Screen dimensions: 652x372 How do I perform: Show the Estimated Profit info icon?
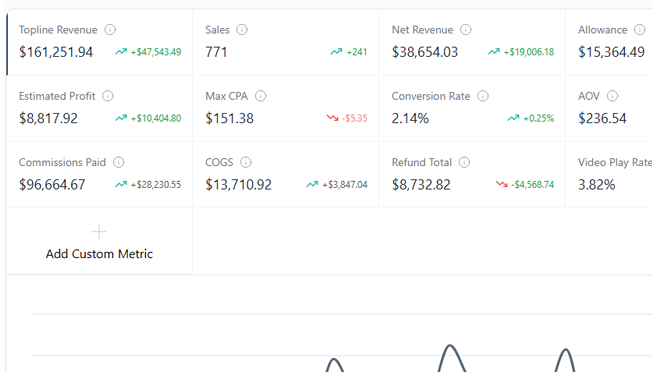108,96
